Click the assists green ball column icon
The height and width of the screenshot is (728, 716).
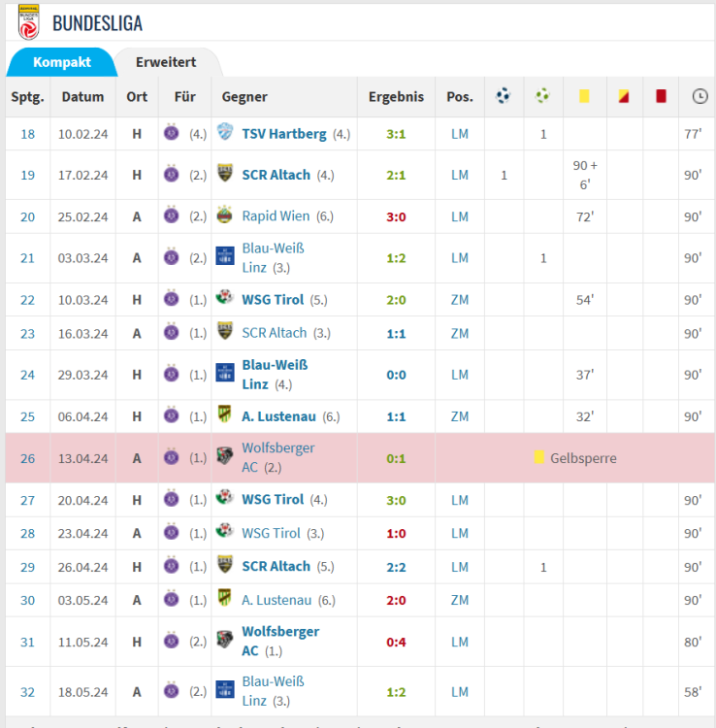click(x=542, y=96)
